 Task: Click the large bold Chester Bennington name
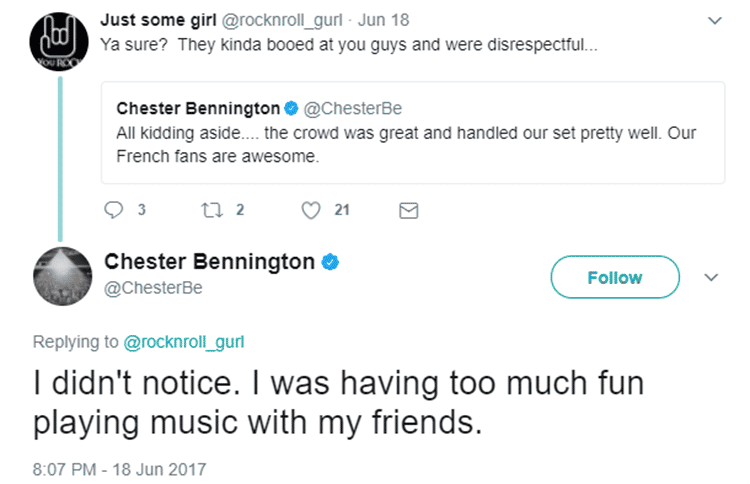[209, 263]
